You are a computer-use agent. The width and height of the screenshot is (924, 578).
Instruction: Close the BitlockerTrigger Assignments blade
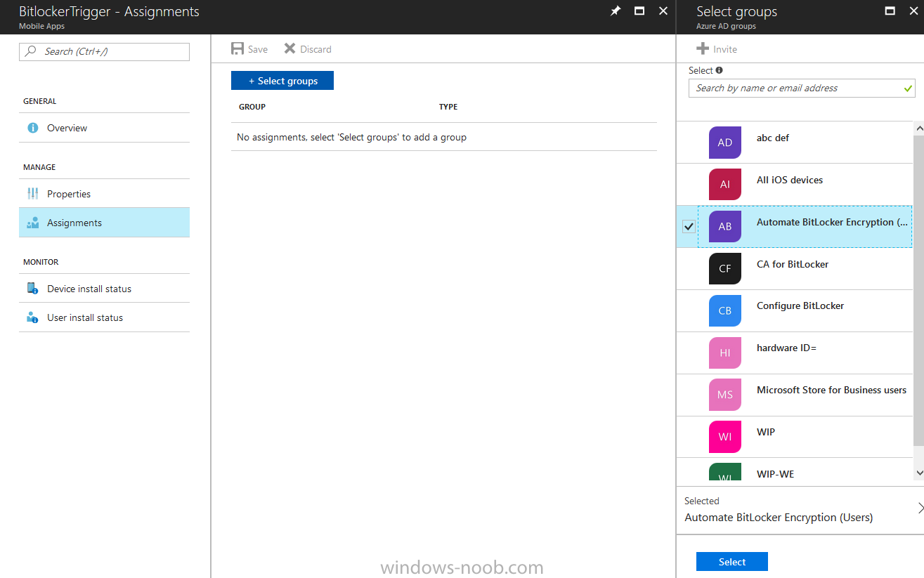pos(663,11)
